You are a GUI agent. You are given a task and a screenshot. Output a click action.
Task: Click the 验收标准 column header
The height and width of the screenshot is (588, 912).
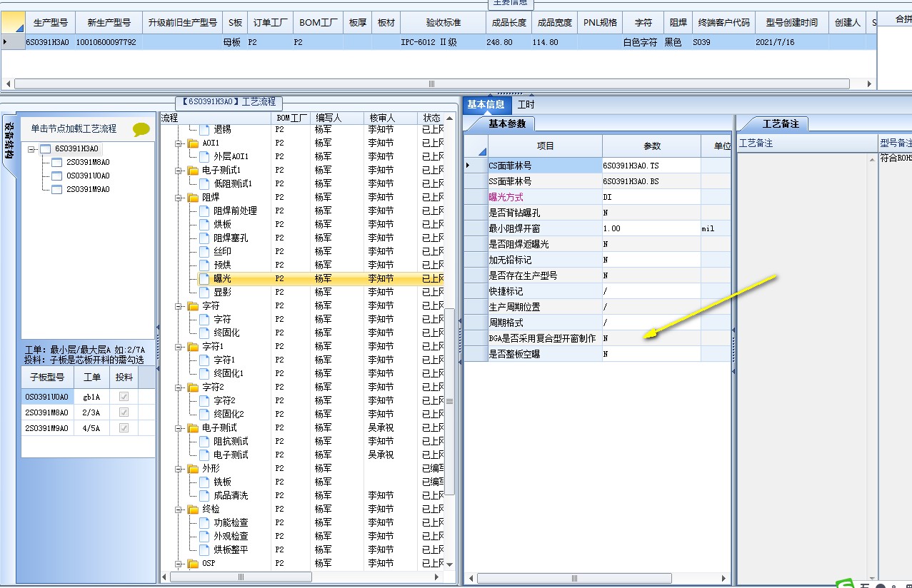pyautogui.click(x=444, y=23)
